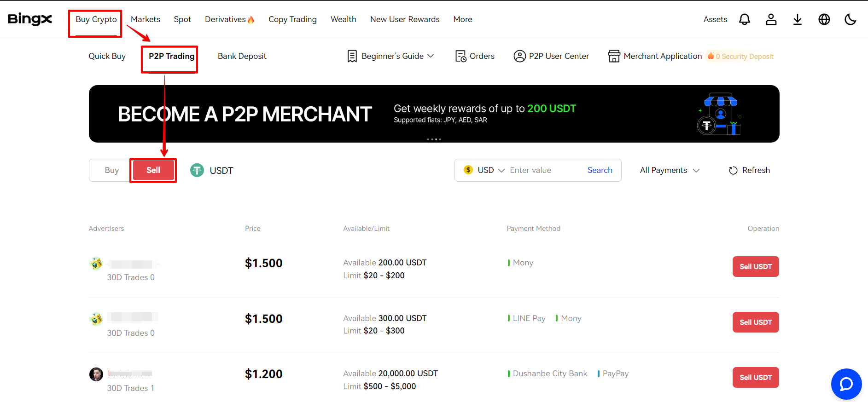This screenshot has width=868, height=402.
Task: Open the live chat support bubble
Action: pos(846,384)
